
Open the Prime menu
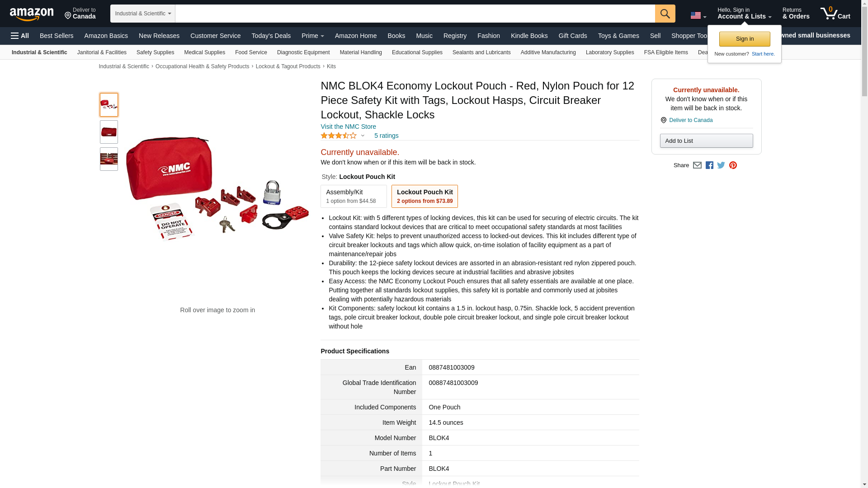click(x=313, y=36)
